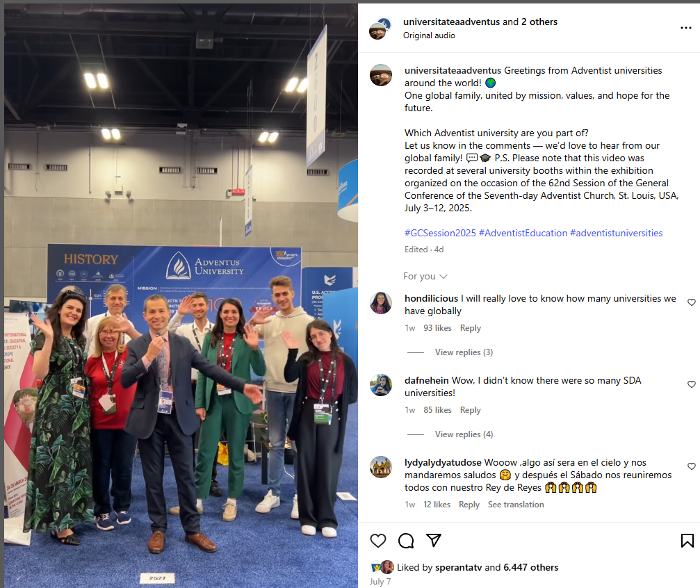Like hondilicious comment with heart
The image size is (700, 588).
click(692, 302)
